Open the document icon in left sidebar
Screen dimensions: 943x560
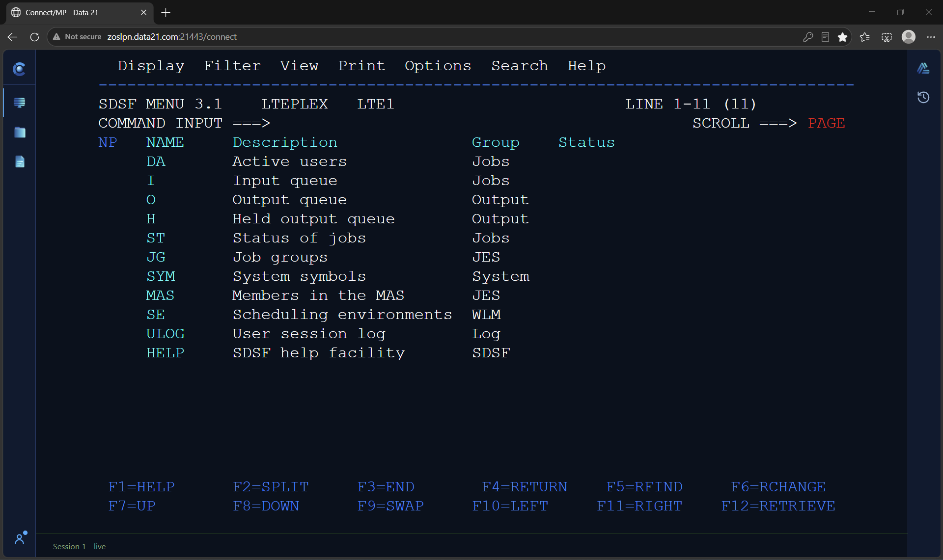[x=20, y=161]
